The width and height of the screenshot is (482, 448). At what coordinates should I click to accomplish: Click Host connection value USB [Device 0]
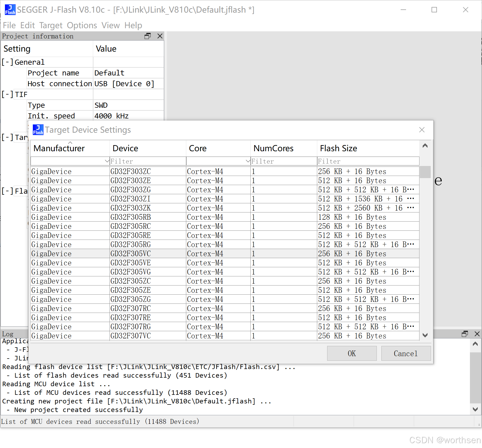pyautogui.click(x=128, y=84)
